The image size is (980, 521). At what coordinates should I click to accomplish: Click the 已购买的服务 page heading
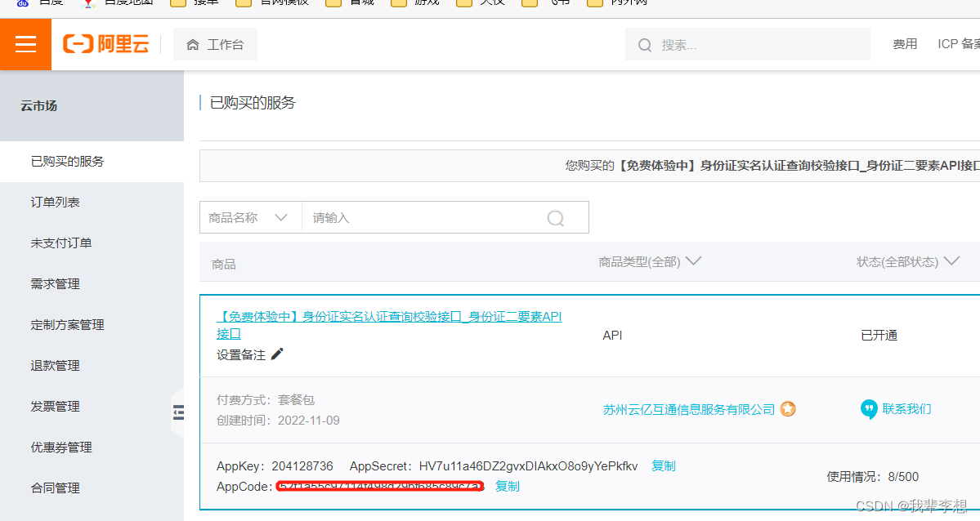pyautogui.click(x=253, y=102)
